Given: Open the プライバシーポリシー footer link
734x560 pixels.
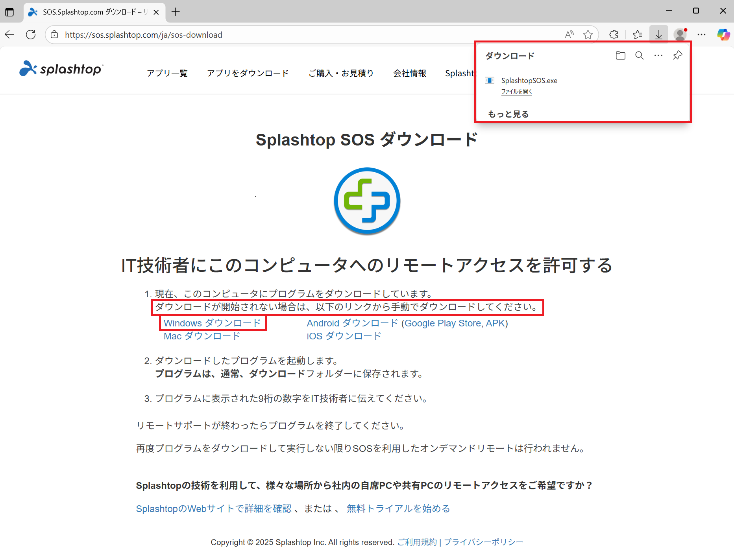Looking at the screenshot, I should coord(484,542).
